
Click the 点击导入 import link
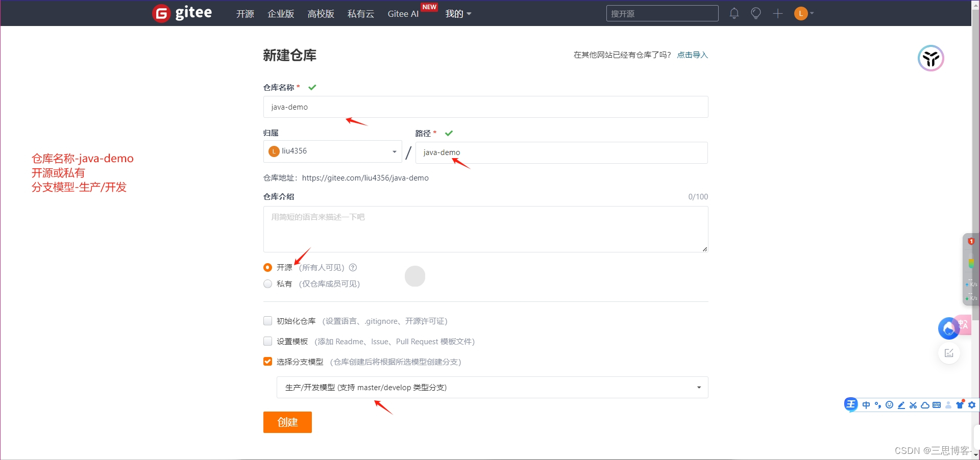coord(692,55)
